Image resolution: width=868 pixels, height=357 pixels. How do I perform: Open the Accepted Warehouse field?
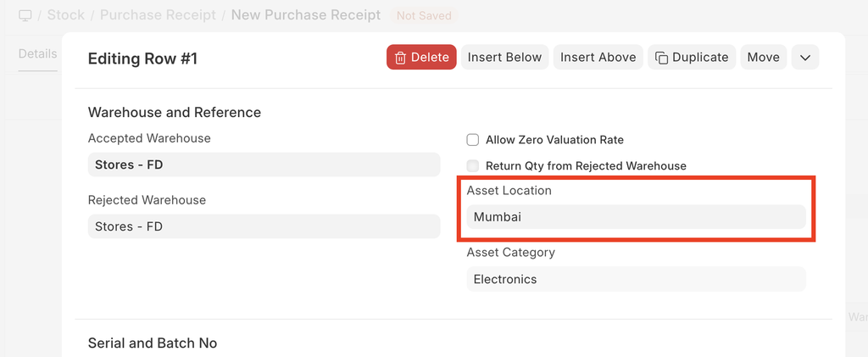click(264, 165)
